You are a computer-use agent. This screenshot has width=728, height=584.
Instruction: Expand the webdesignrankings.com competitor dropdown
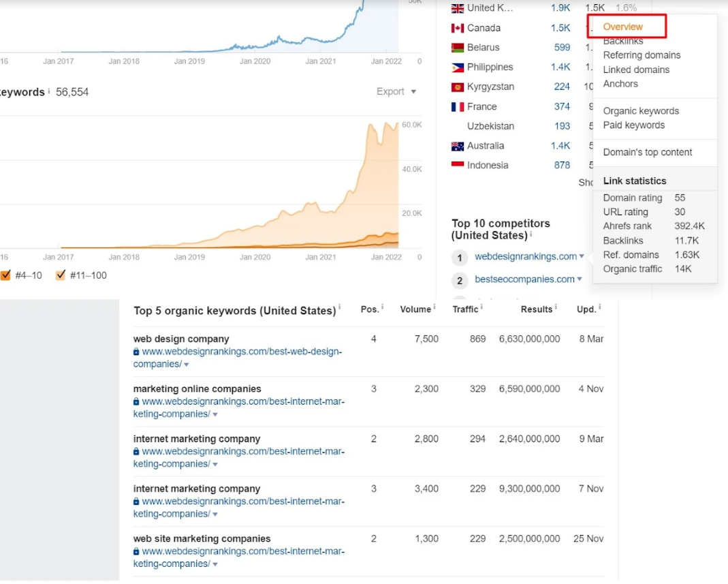pyautogui.click(x=581, y=257)
